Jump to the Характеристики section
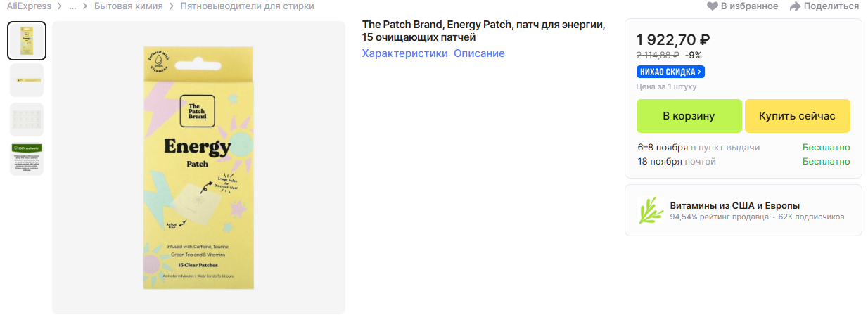The width and height of the screenshot is (868, 322). tap(404, 53)
